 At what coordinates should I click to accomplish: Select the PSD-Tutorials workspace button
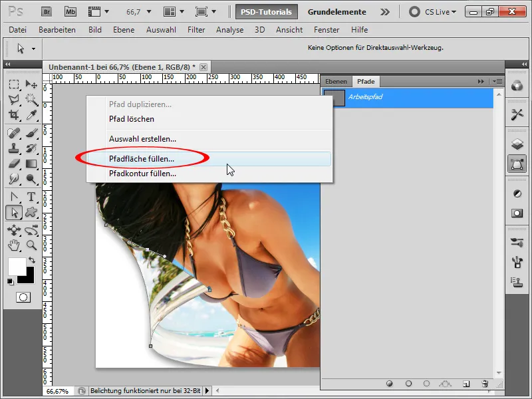pyautogui.click(x=267, y=12)
